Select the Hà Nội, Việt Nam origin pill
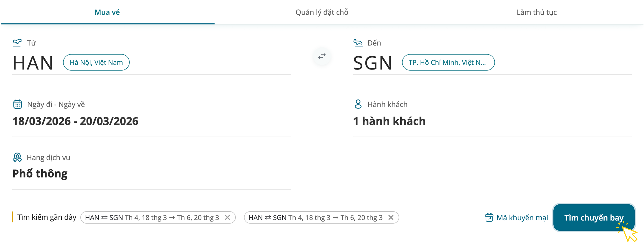The height and width of the screenshot is (242, 644). tap(96, 62)
